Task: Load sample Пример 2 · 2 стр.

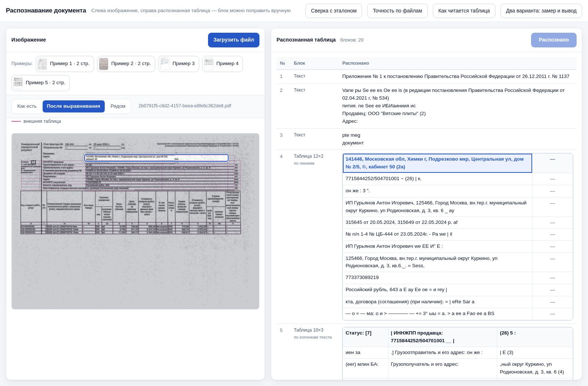Action: coord(126,64)
